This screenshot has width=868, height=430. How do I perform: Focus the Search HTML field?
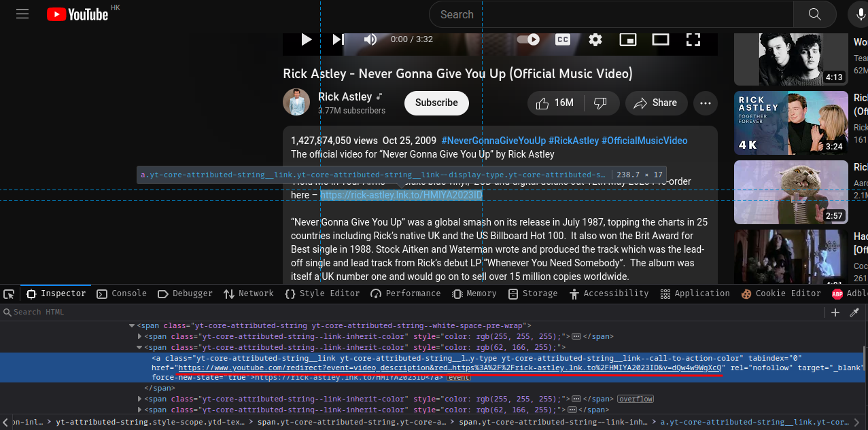coord(411,312)
